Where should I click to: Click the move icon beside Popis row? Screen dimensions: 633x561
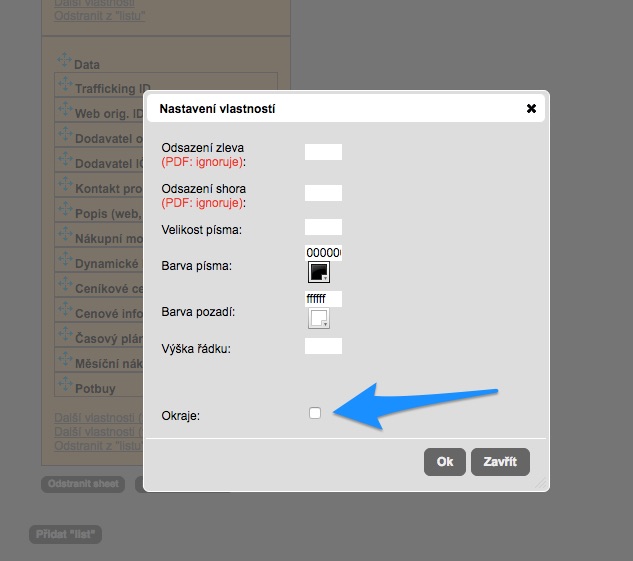tap(66, 210)
